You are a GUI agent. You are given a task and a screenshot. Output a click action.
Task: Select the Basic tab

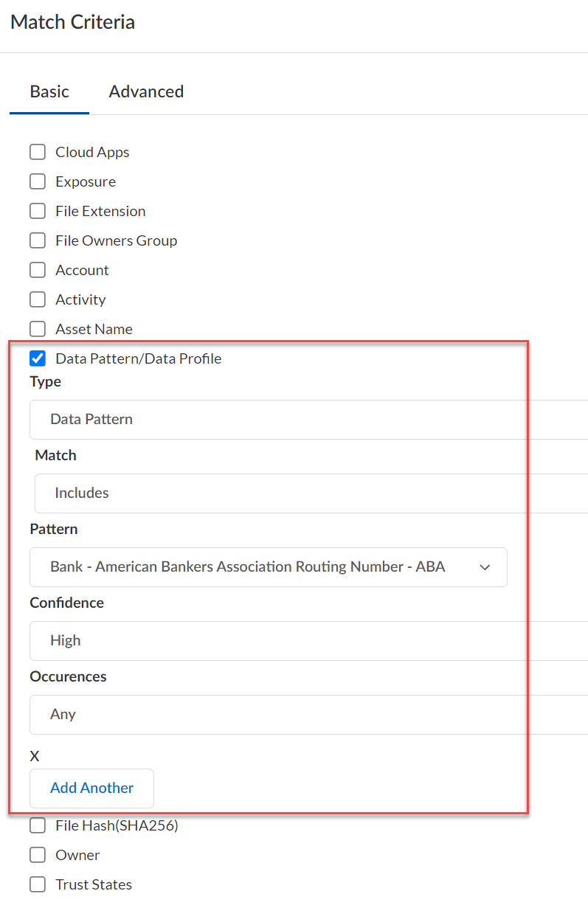[49, 91]
